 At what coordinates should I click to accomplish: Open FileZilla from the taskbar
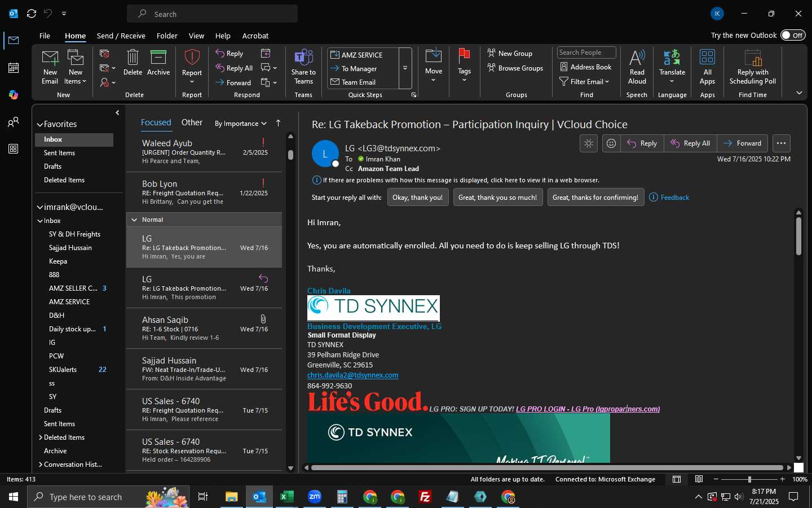pyautogui.click(x=425, y=497)
